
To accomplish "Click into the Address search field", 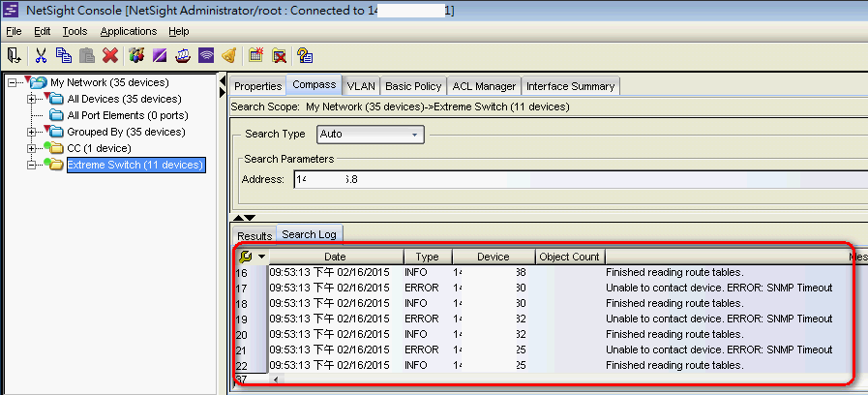I will [581, 179].
